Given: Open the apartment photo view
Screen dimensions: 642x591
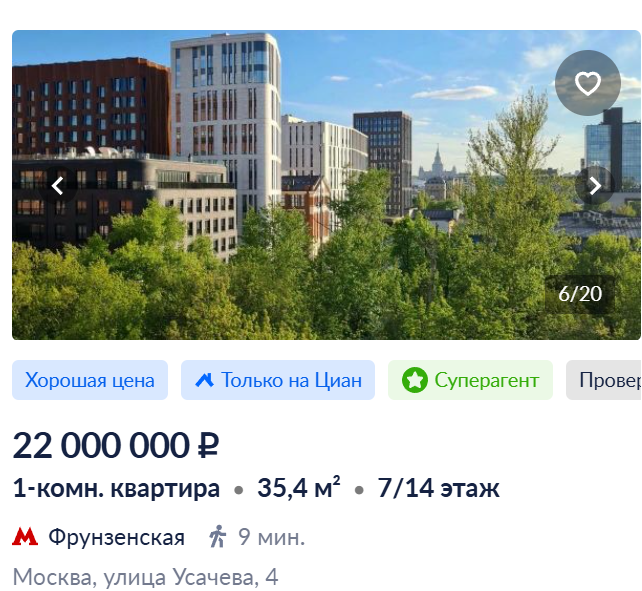Looking at the screenshot, I should click(x=326, y=185).
